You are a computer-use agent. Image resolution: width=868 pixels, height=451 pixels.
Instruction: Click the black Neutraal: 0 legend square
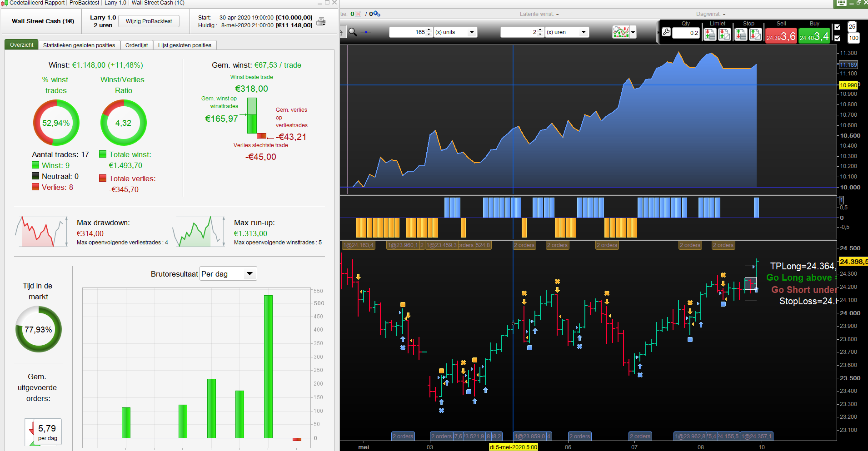pos(35,176)
